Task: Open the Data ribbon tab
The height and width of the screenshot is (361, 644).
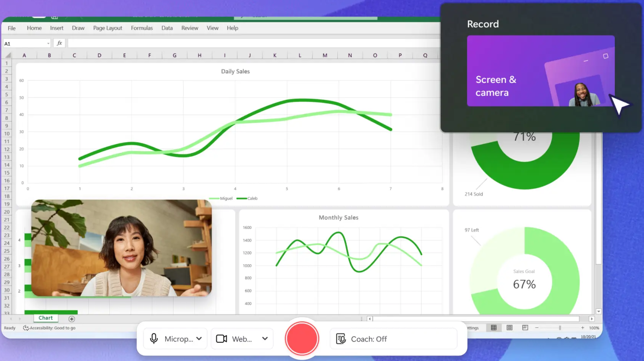Action: click(167, 28)
